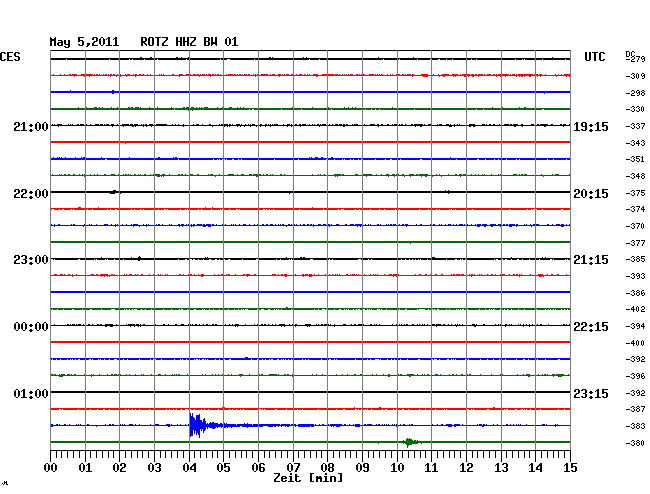Click the minute axis tick label 03
Image resolution: width=650 pixels, height=494 pixels.
pyautogui.click(x=155, y=468)
